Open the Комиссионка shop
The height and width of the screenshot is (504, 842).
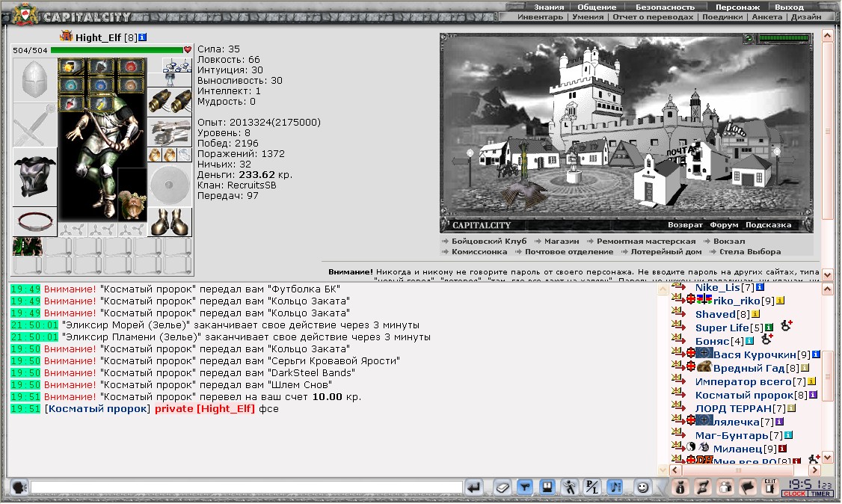(x=479, y=252)
